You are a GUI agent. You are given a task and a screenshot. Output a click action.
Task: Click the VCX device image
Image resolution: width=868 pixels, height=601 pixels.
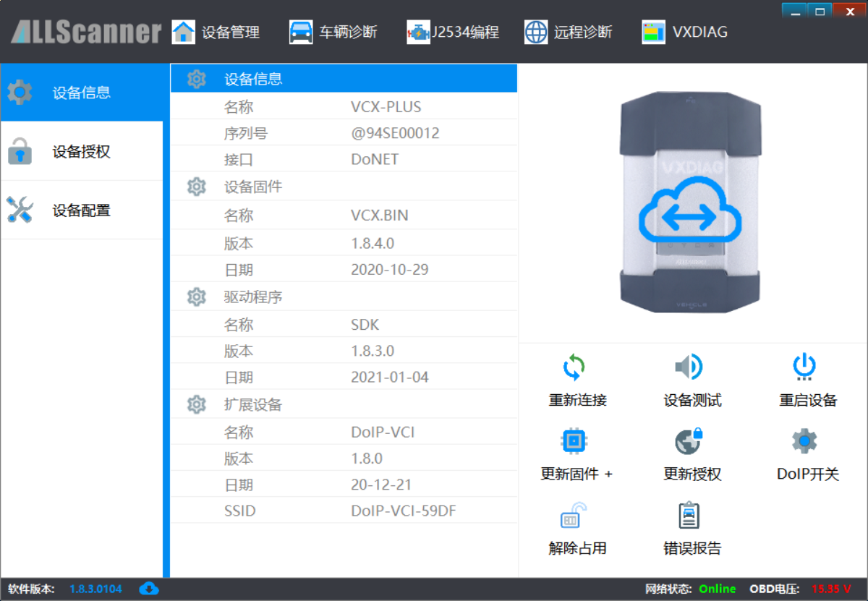[690, 202]
